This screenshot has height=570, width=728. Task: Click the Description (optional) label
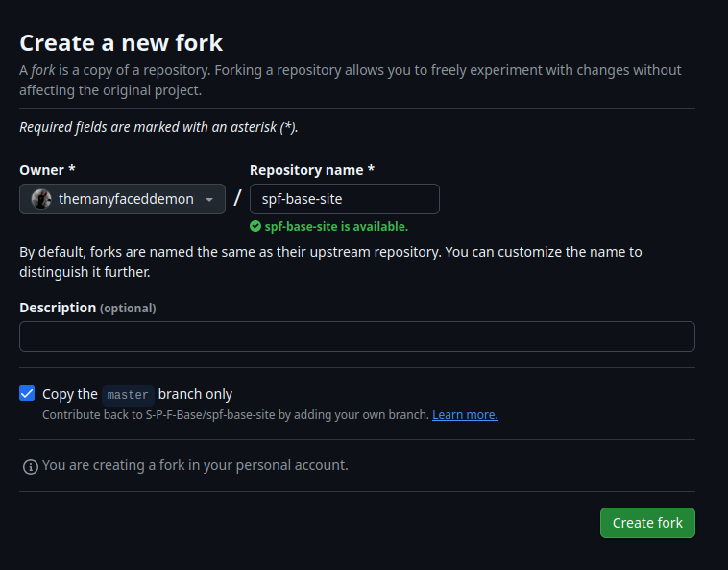click(x=87, y=308)
